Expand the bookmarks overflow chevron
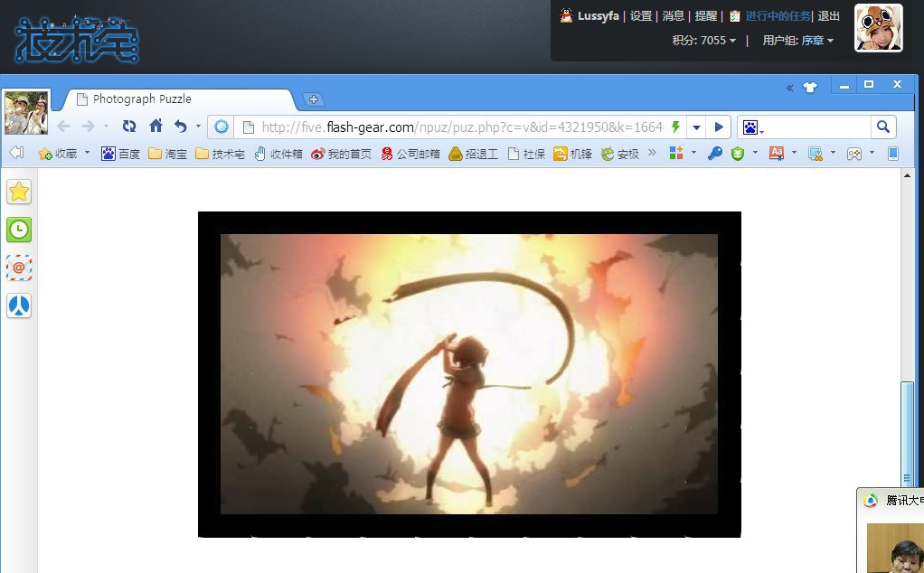This screenshot has width=924, height=573. [652, 154]
